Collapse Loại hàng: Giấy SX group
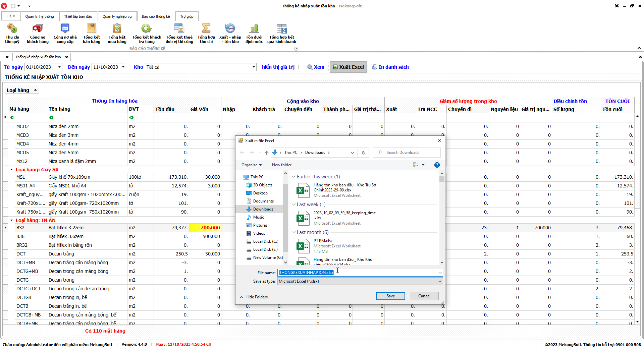This screenshot has height=349, width=644. point(11,170)
